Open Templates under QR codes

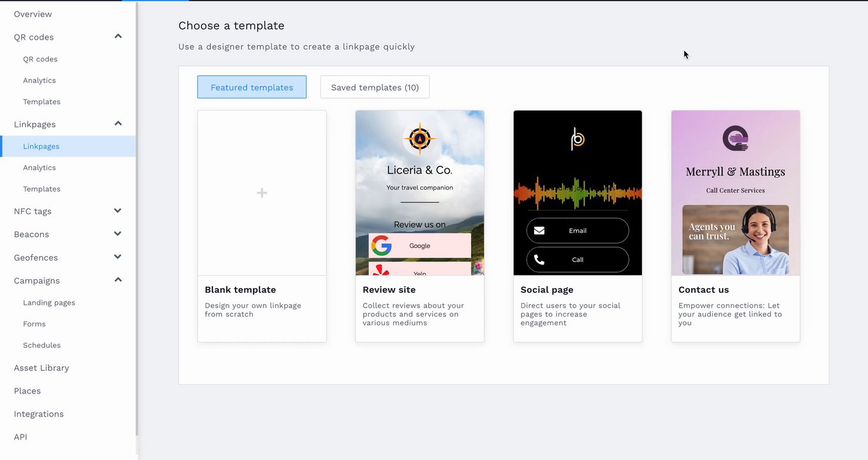click(41, 102)
